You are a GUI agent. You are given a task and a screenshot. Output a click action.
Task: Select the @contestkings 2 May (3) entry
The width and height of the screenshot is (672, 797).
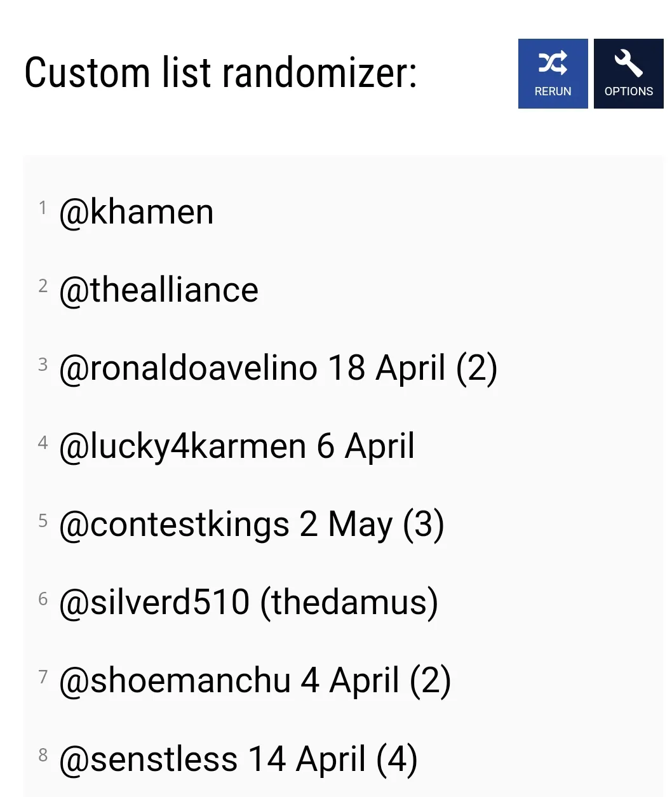coord(251,525)
